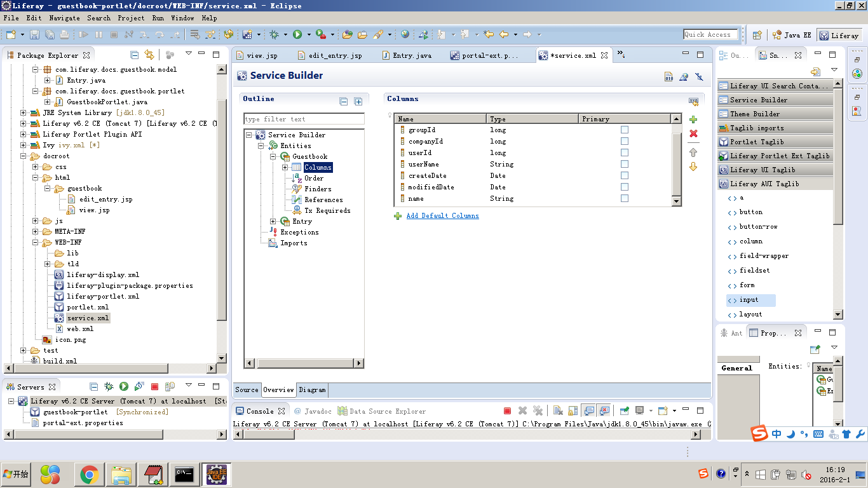Click the Run button in the toolbar
The width and height of the screenshot is (868, 488).
coord(297,34)
